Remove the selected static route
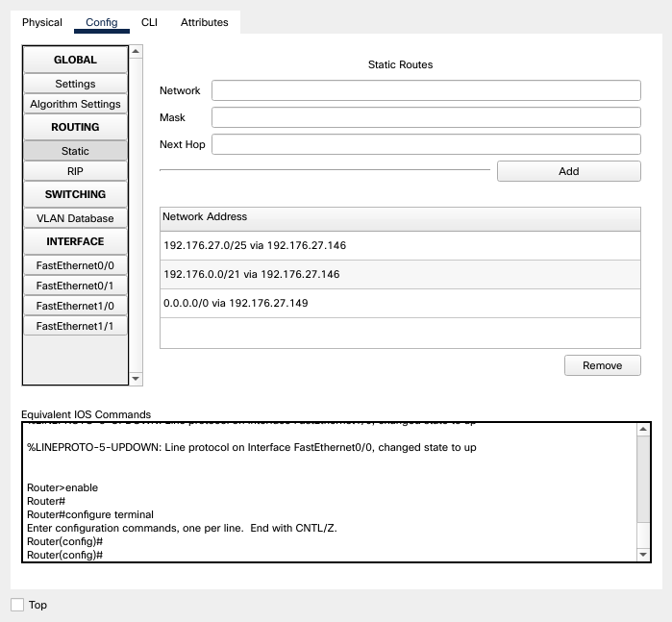This screenshot has width=672, height=622. [602, 365]
